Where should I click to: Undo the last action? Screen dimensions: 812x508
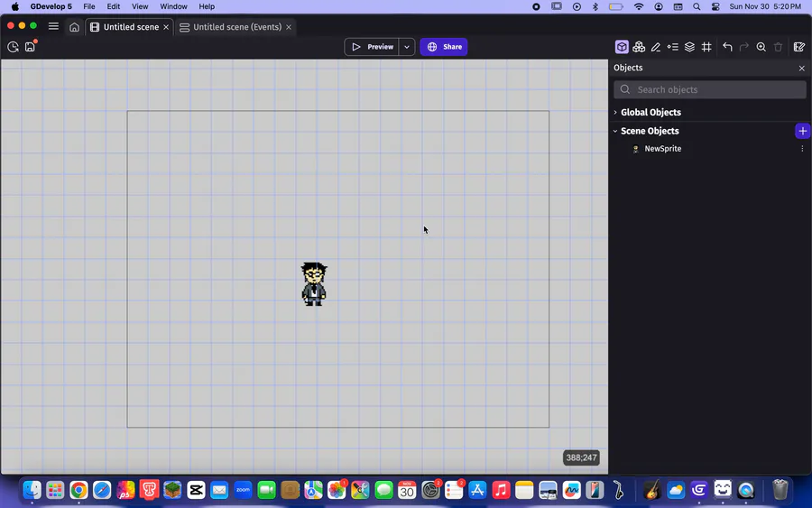pos(727,47)
